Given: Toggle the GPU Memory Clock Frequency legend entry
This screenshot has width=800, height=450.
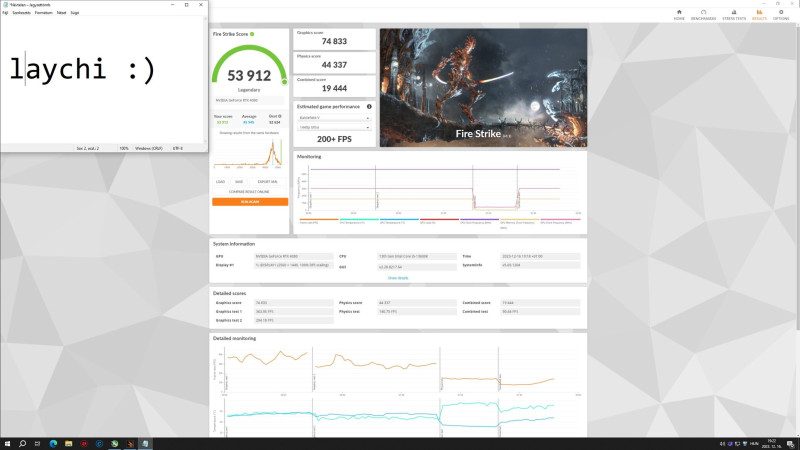Looking at the screenshot, I should point(519,223).
